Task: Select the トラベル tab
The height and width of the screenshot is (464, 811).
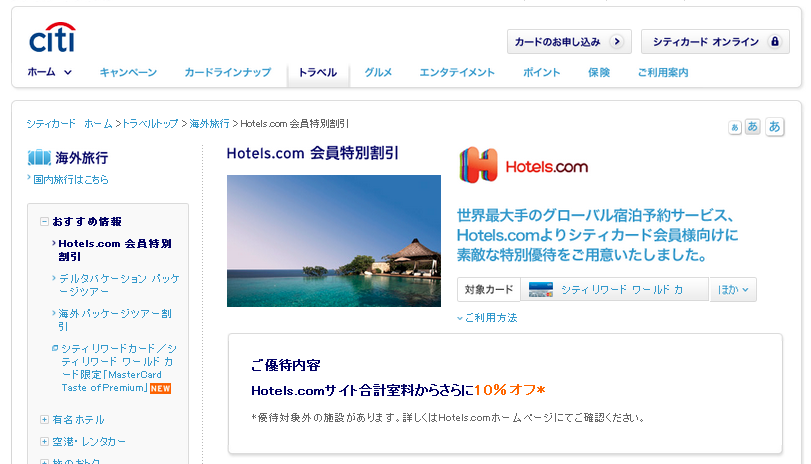Action: click(x=318, y=72)
